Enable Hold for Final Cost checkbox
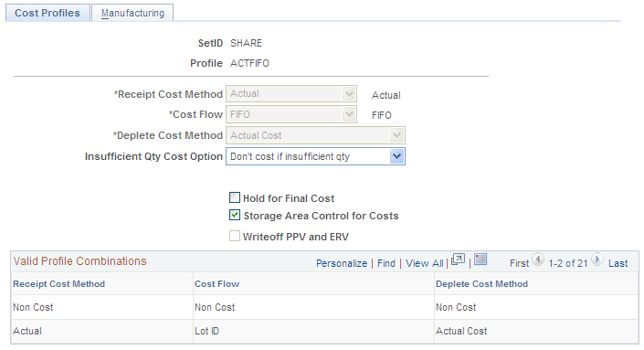The width and height of the screenshot is (644, 350). [235, 197]
